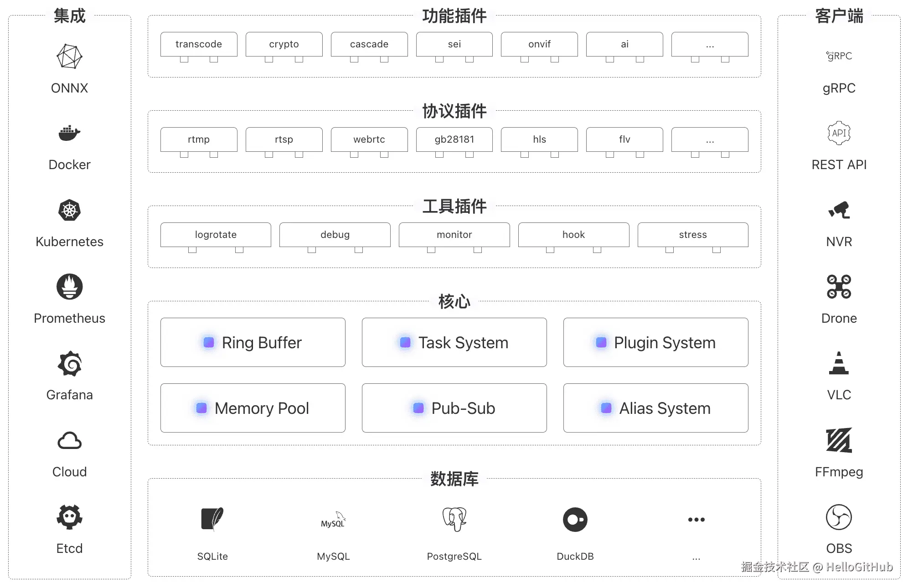Click the VLC cone icon
The width and height of the screenshot is (908, 588).
839,363
